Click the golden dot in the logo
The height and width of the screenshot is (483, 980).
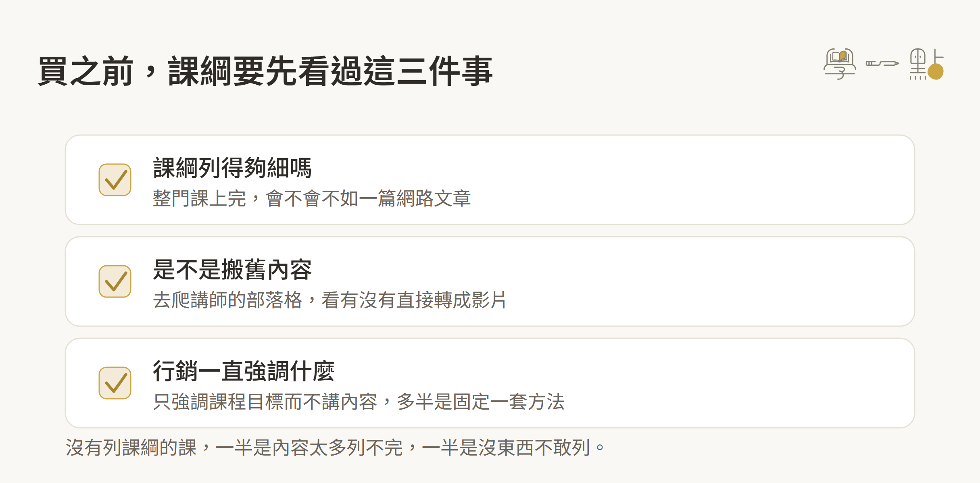936,72
